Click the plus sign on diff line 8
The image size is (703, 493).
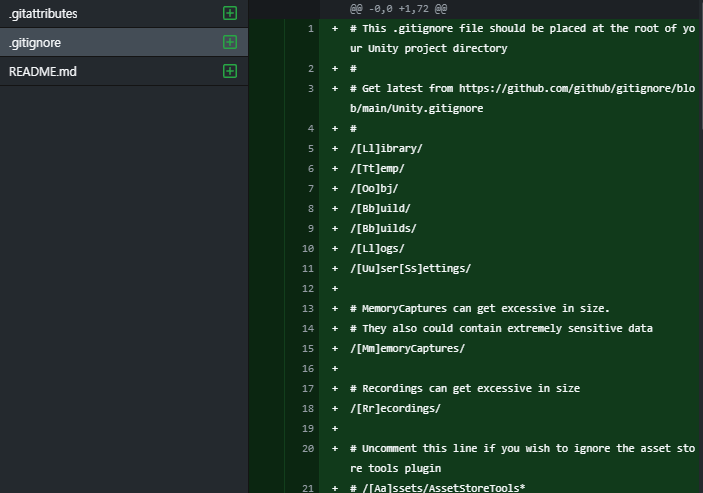[x=335, y=209]
